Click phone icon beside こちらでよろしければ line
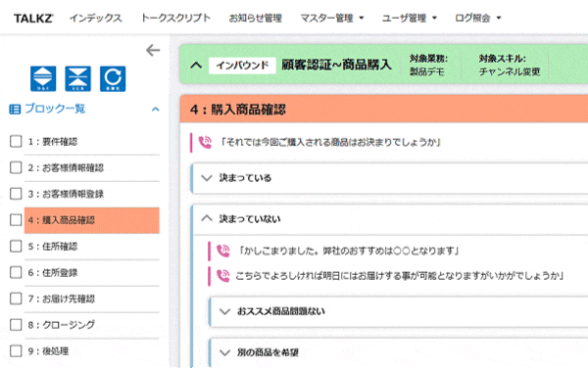The image size is (588, 368). (x=223, y=276)
